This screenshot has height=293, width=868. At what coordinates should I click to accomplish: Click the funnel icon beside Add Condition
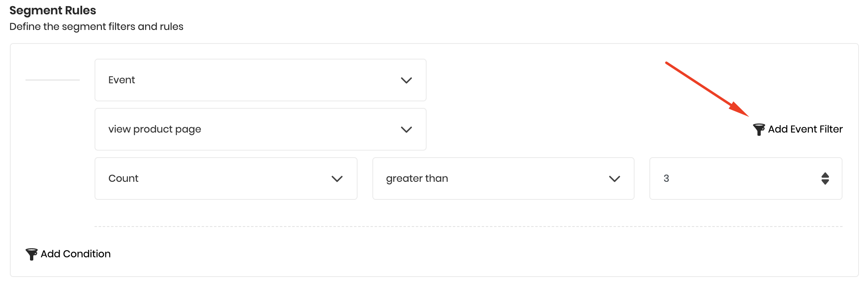[x=31, y=254]
